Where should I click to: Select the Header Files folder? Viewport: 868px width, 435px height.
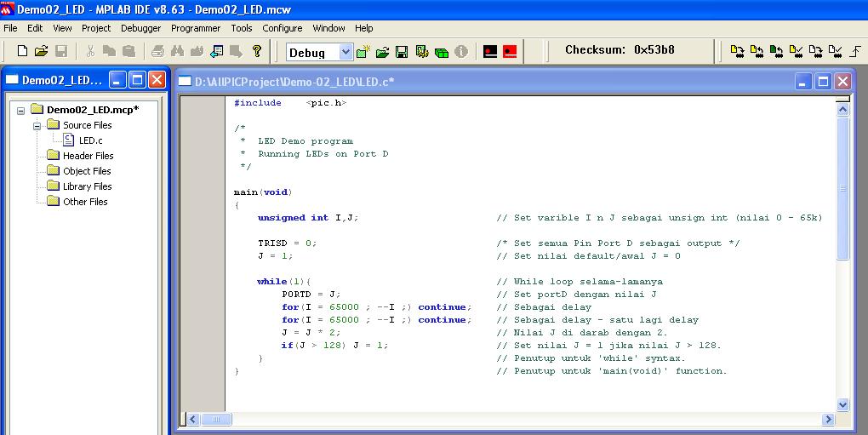(x=88, y=156)
